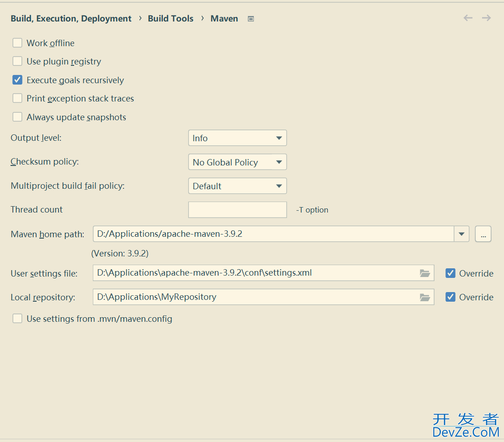Enable Print exception stack traces

click(17, 98)
